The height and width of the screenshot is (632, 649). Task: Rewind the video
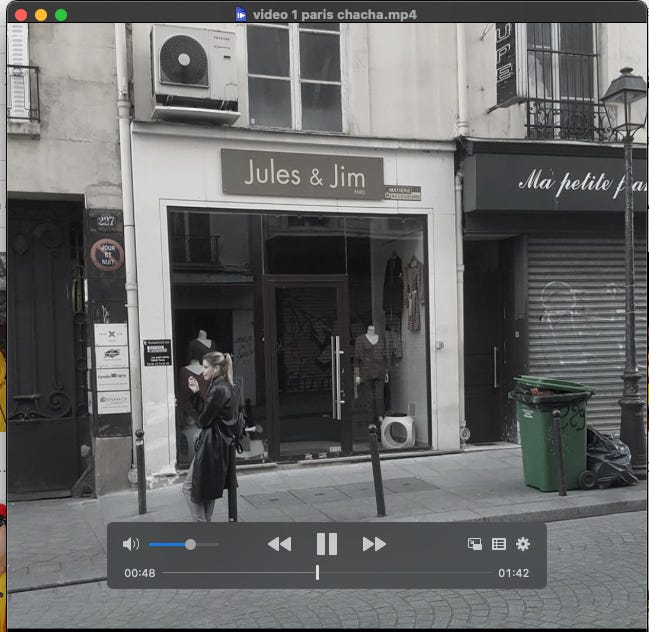point(279,544)
